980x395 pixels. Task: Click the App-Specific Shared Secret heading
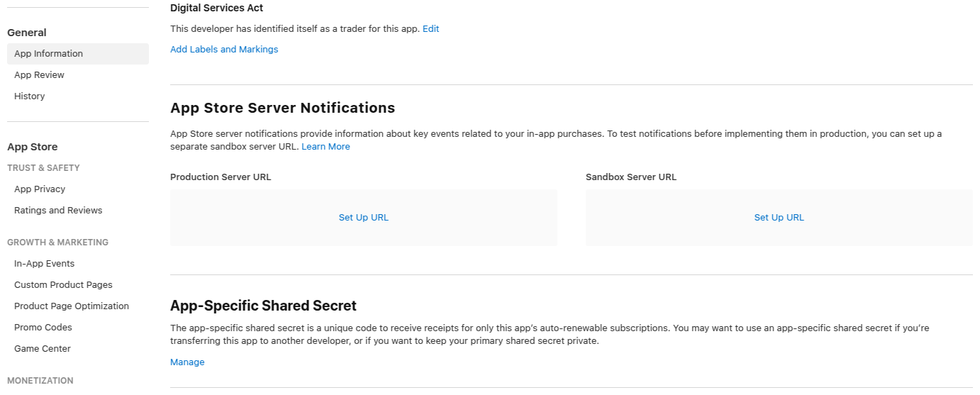263,306
